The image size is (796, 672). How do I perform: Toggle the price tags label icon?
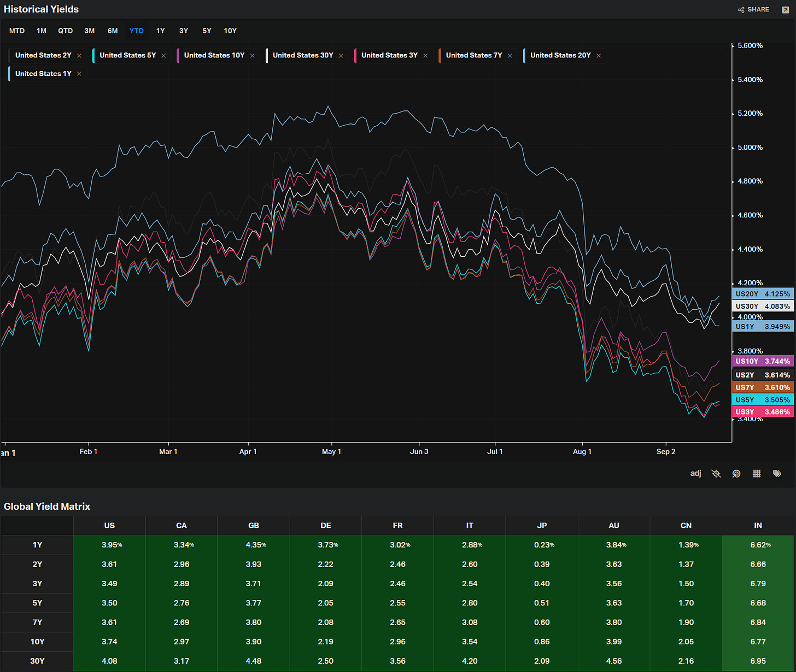coord(777,474)
